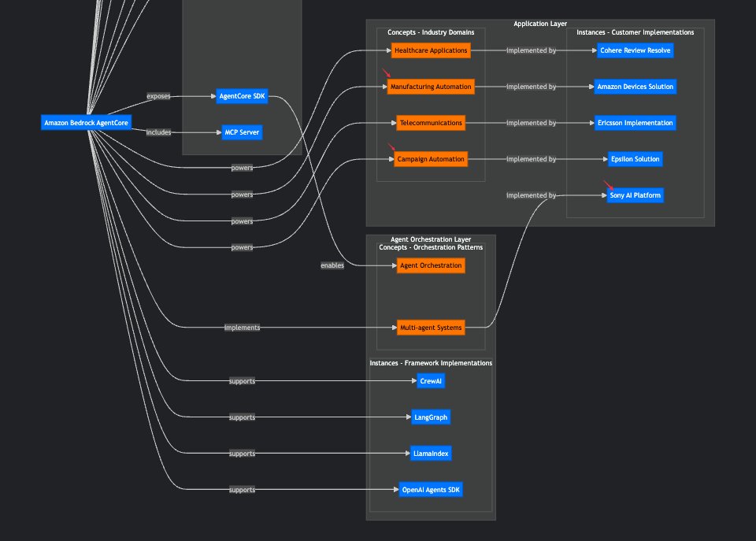Click 'implemented by' label after Manufacturing Automation
Image resolution: width=756 pixels, height=541 pixels.
[531, 87]
